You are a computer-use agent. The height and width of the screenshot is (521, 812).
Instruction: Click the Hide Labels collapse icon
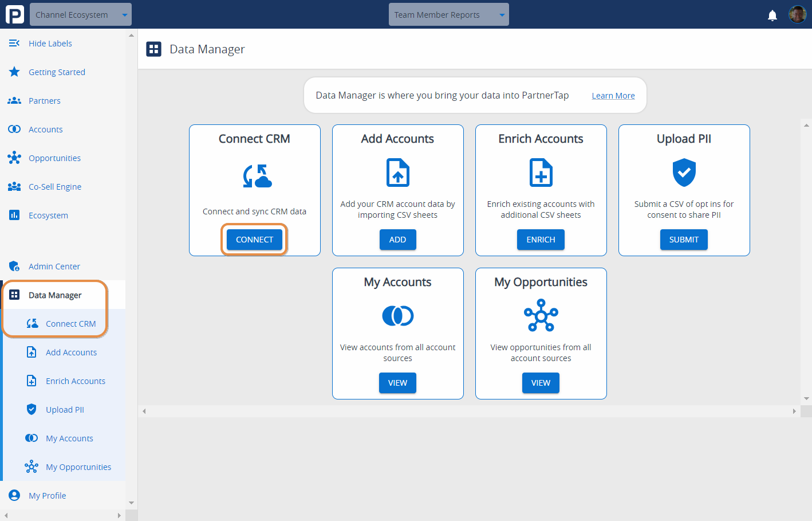pos(14,43)
